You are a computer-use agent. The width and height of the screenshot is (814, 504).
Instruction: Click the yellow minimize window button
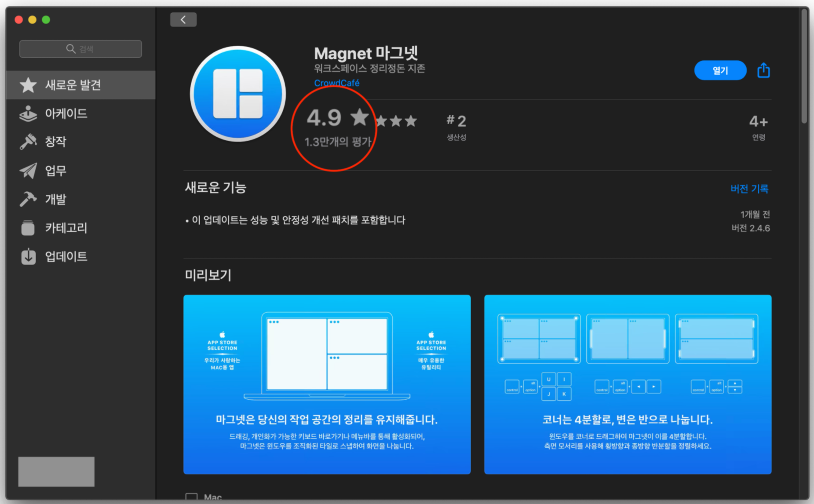[32, 20]
